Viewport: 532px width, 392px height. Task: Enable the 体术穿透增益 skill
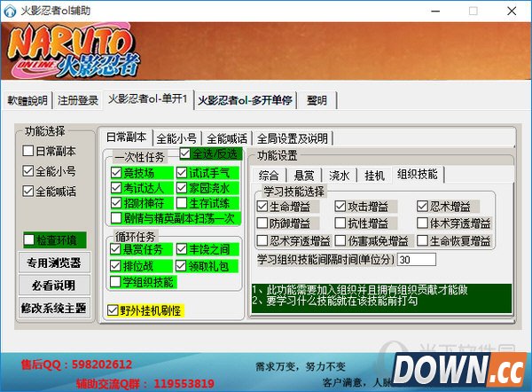click(x=422, y=223)
